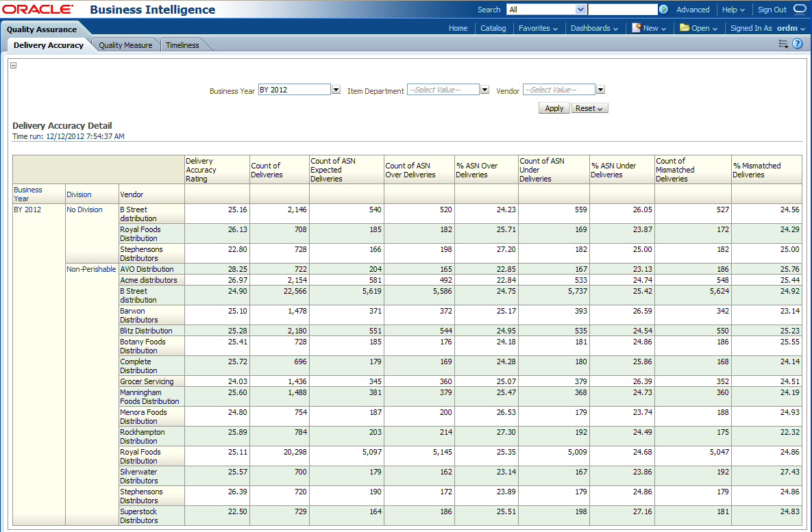Click the oval icon beside Sign Out

(x=800, y=10)
